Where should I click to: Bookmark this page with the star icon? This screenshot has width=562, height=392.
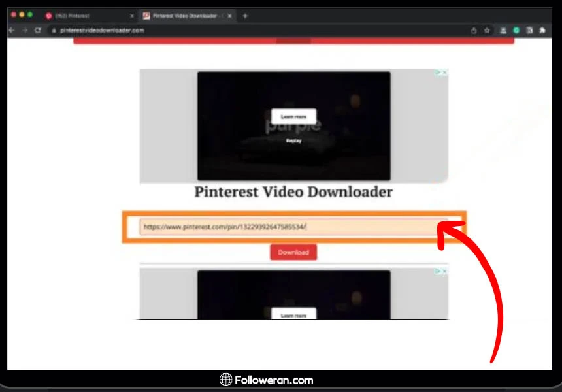click(x=487, y=30)
